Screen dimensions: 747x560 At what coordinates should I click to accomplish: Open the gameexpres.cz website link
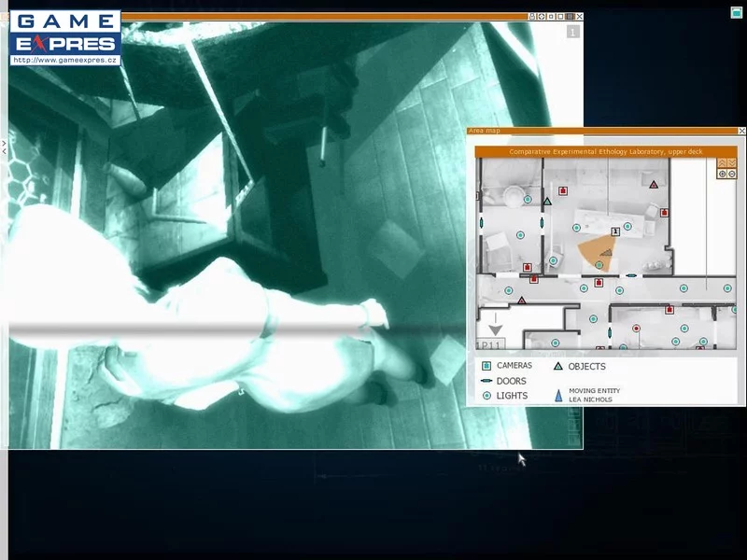tap(65, 61)
